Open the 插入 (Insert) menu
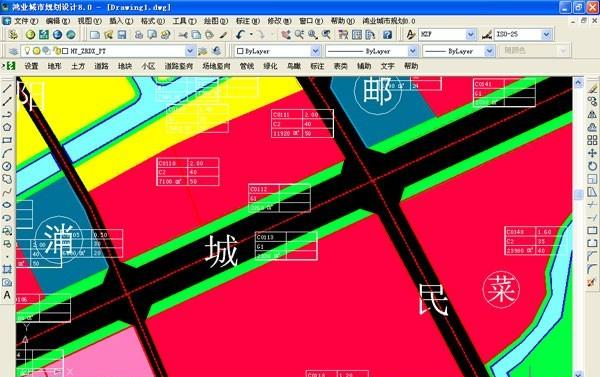 coord(121,21)
